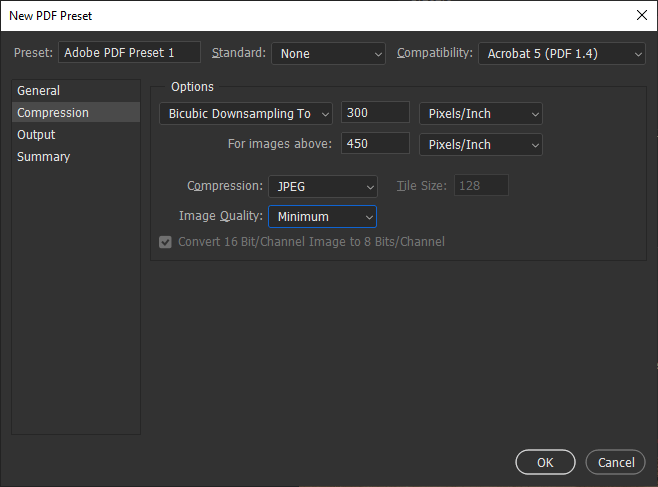
Task: Select the Compression category
Action: tap(53, 113)
